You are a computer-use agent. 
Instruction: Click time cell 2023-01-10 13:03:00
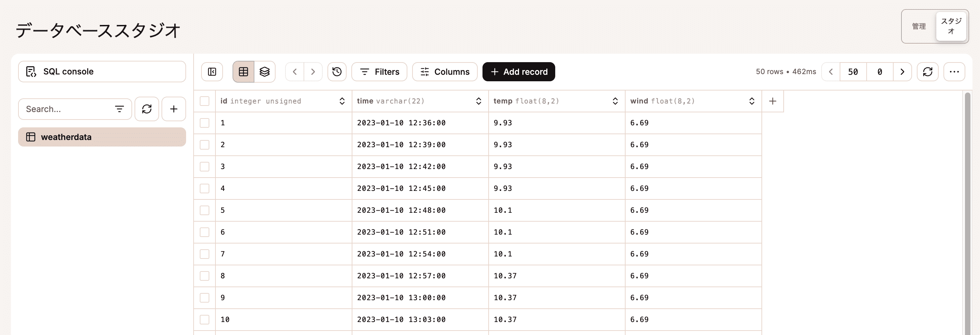click(x=420, y=320)
